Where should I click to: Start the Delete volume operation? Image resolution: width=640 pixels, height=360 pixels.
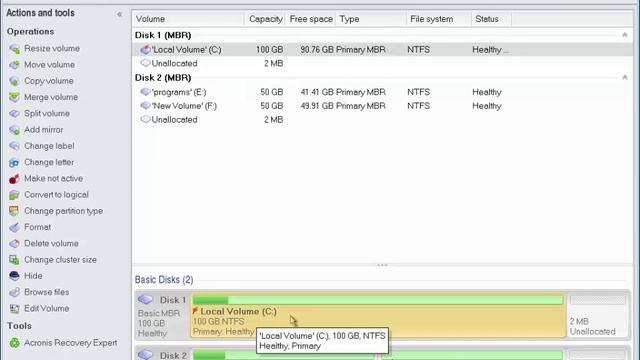coord(51,244)
